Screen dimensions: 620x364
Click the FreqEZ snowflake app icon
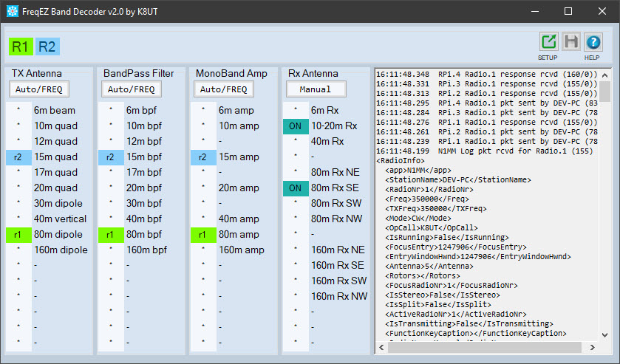(12, 11)
